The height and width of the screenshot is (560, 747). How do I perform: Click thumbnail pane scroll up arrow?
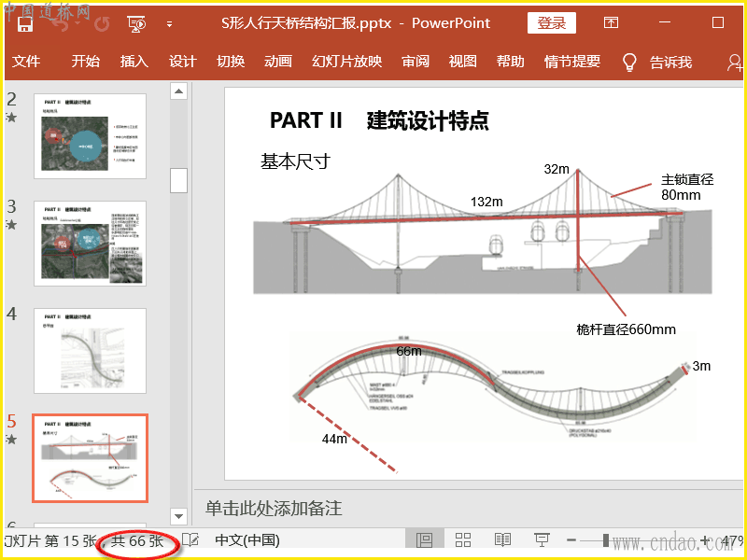click(178, 91)
